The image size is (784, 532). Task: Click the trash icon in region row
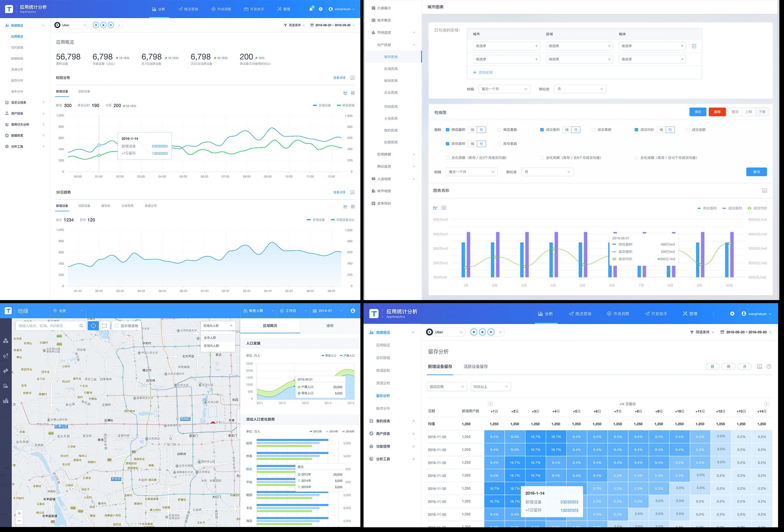pos(694,46)
